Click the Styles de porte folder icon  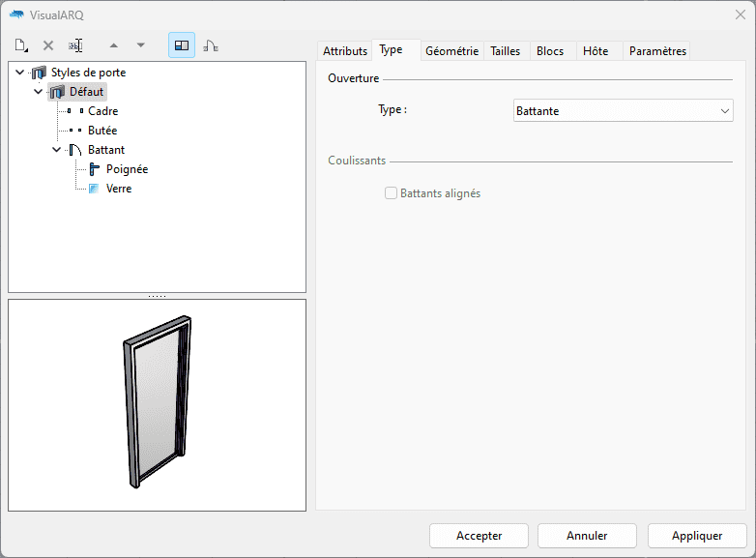39,73
